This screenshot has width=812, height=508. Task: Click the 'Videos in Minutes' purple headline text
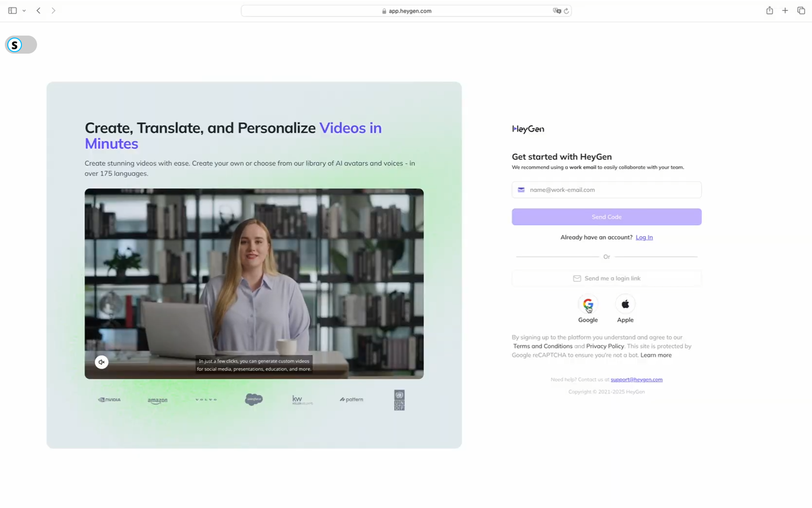tap(233, 136)
